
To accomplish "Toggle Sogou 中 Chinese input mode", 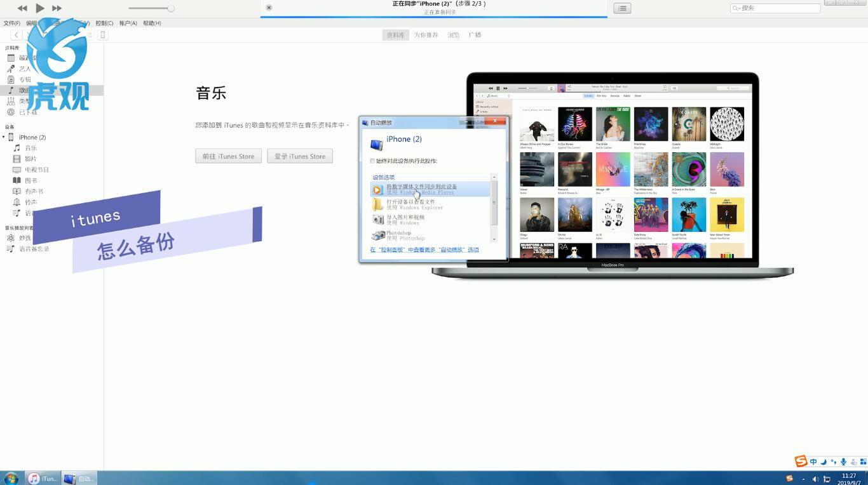I will click(813, 462).
